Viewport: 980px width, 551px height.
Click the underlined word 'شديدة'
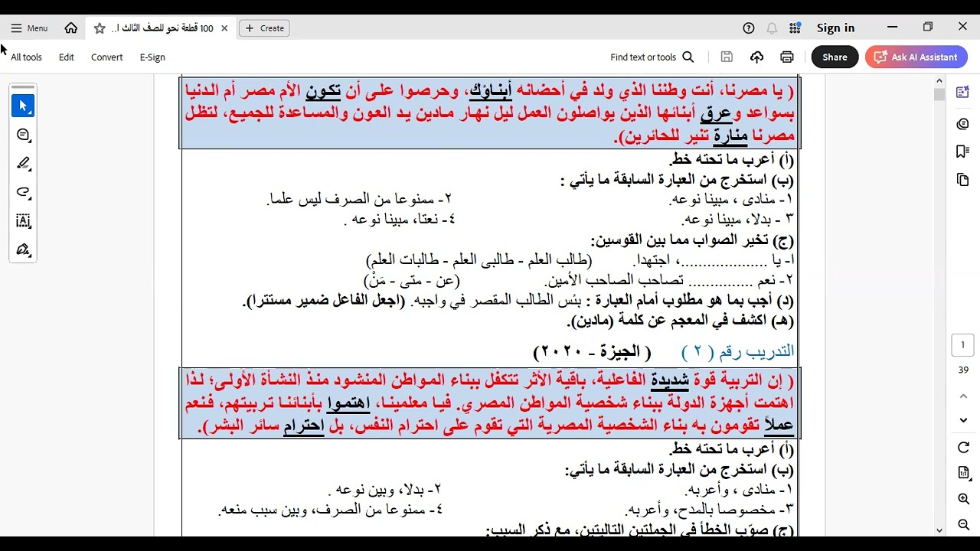[670, 380]
